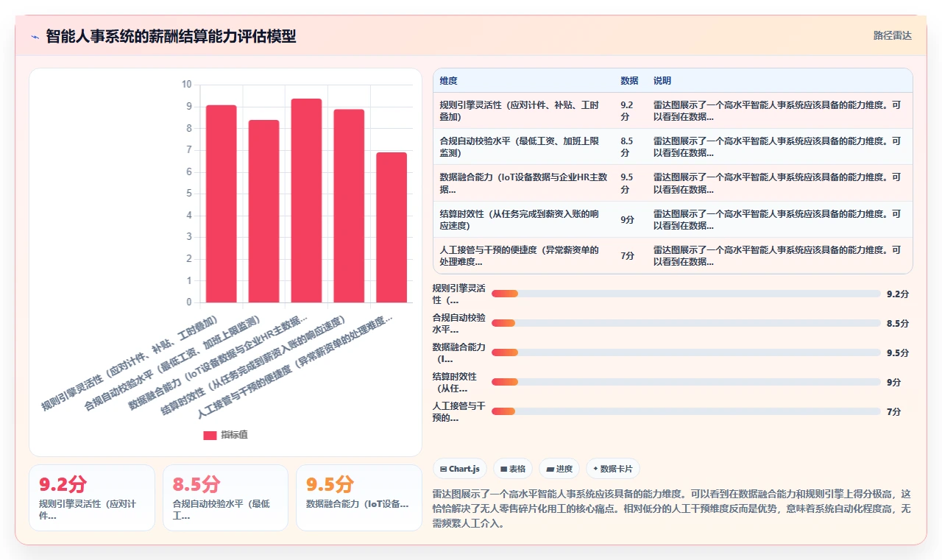This screenshot has width=942, height=560.
Task: Click the 合规自动校验水平 progress bar
Action: tap(686, 323)
